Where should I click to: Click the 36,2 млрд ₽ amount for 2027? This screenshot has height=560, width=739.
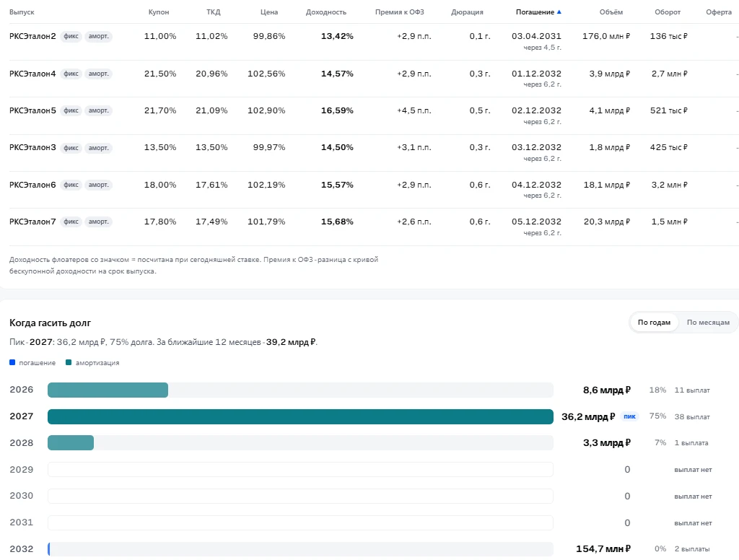pyautogui.click(x=588, y=416)
